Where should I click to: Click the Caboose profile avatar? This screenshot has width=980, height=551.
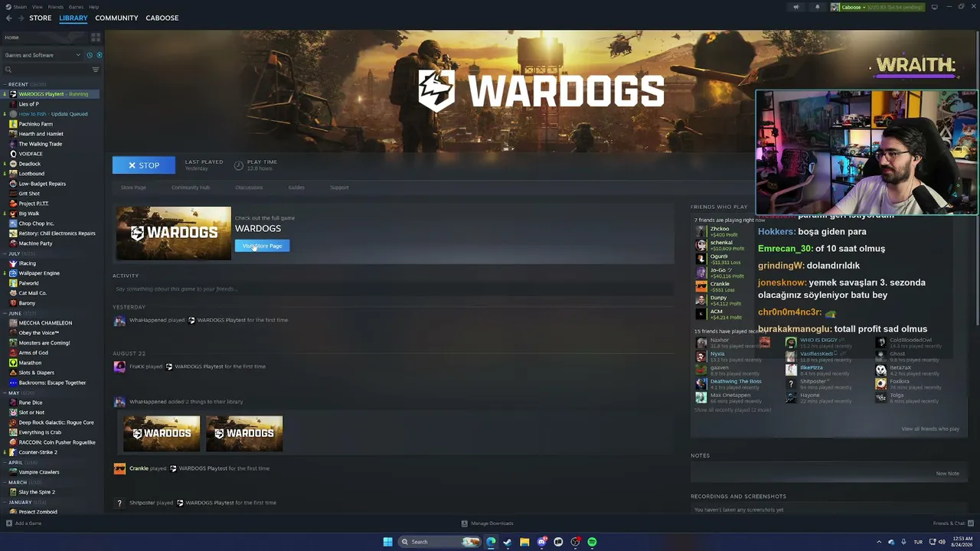835,7
